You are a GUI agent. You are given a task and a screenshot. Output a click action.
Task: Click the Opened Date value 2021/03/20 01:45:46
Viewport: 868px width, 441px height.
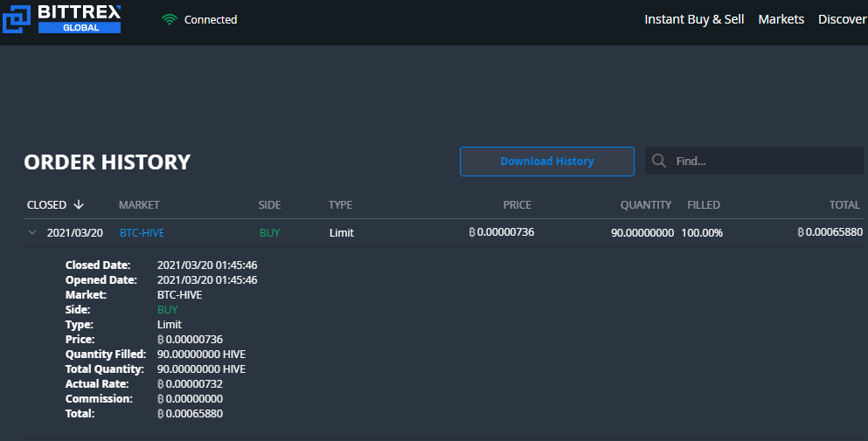(207, 280)
